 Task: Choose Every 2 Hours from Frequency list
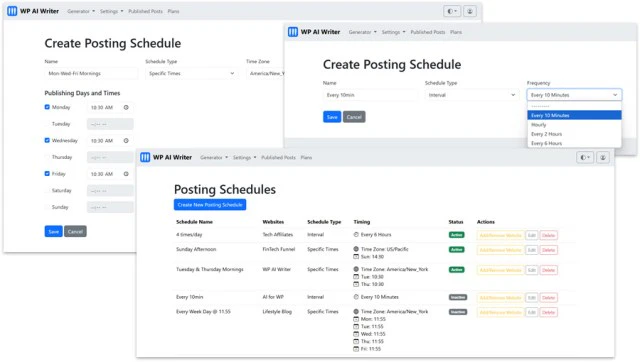pyautogui.click(x=574, y=134)
